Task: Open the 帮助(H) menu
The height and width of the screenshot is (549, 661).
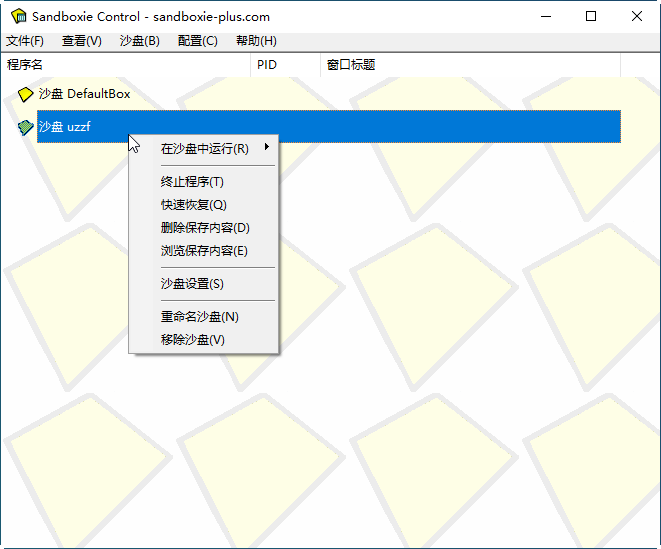Action: [256, 41]
